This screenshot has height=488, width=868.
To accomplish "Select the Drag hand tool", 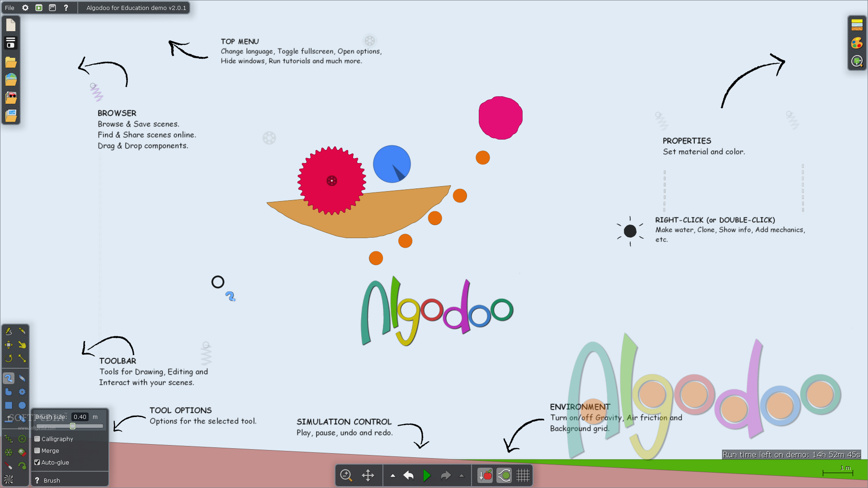I will (22, 345).
